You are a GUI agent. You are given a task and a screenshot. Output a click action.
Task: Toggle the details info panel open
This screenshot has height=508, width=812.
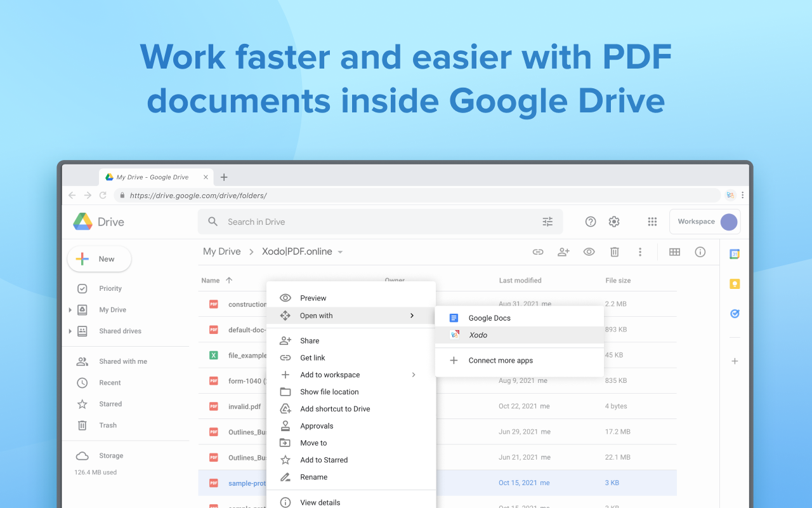pyautogui.click(x=700, y=251)
